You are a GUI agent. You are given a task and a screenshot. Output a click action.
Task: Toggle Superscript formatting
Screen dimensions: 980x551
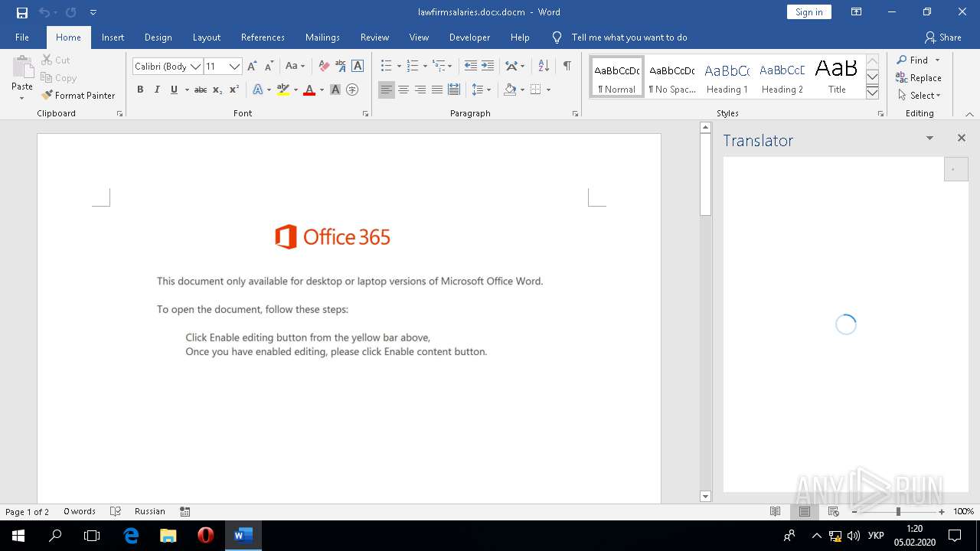pyautogui.click(x=234, y=90)
